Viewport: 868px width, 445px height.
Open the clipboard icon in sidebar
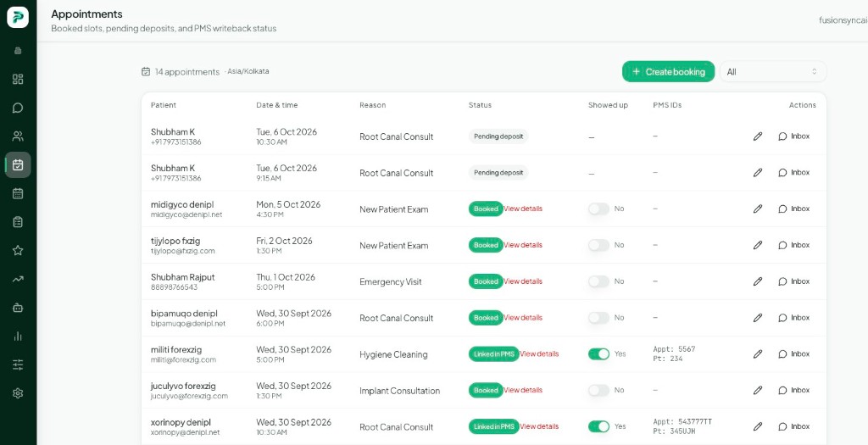click(x=18, y=222)
